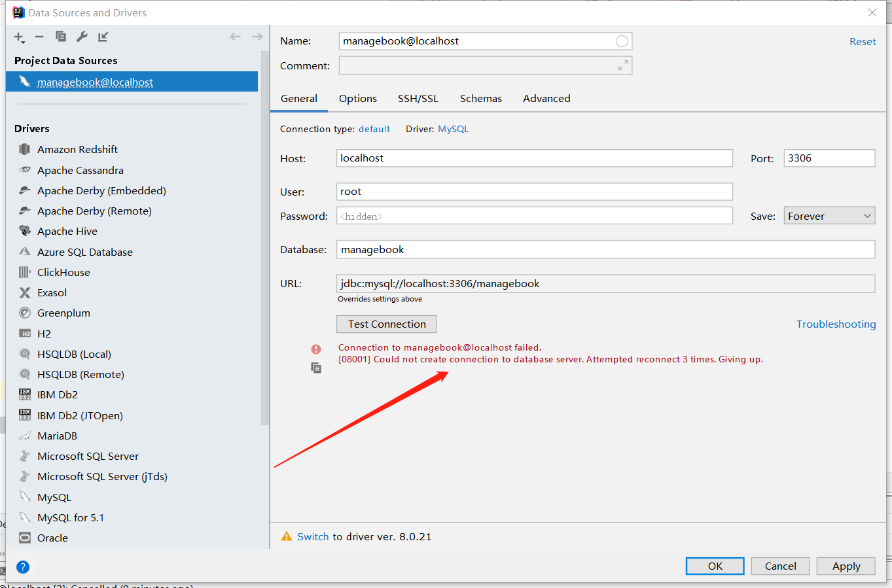892x588 pixels.
Task: Go back with the left arrow icon
Action: (236, 37)
